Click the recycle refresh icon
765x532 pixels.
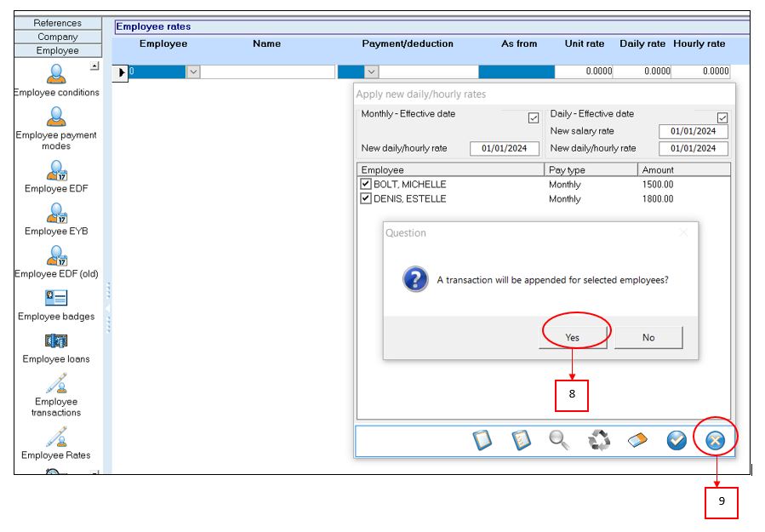[x=599, y=440]
